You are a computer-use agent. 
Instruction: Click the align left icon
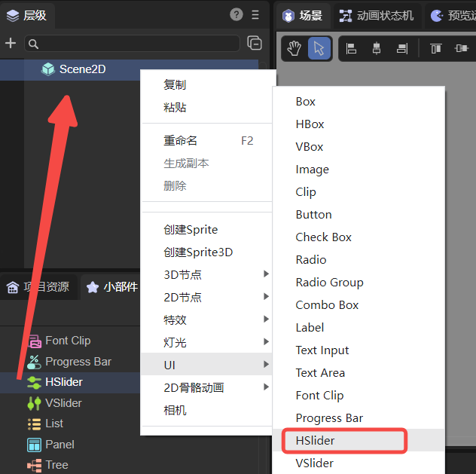coord(351,48)
